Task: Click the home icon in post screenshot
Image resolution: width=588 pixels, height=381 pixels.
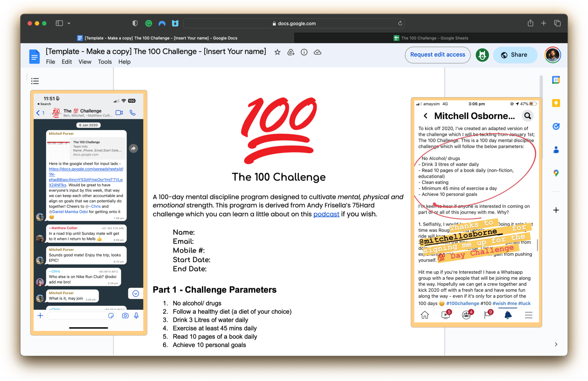Action: tap(425, 315)
